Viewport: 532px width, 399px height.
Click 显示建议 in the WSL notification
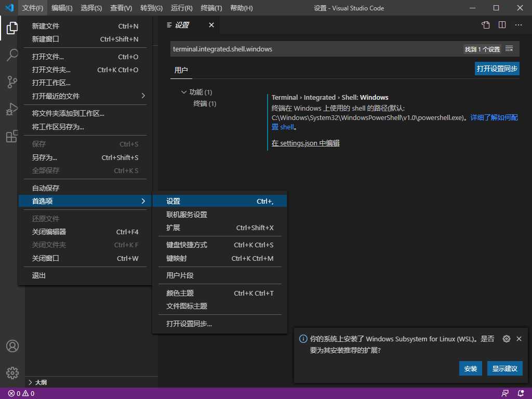(505, 368)
